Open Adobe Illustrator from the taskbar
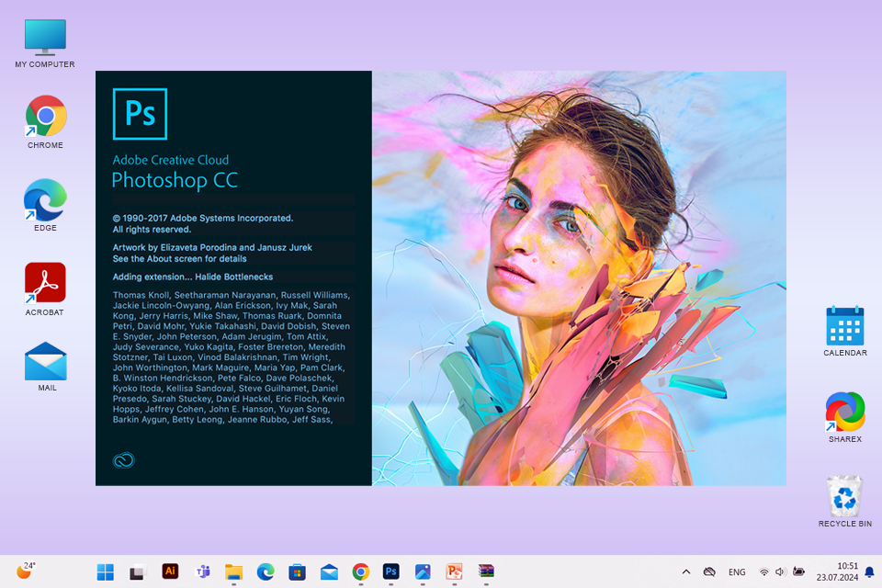 tap(170, 571)
